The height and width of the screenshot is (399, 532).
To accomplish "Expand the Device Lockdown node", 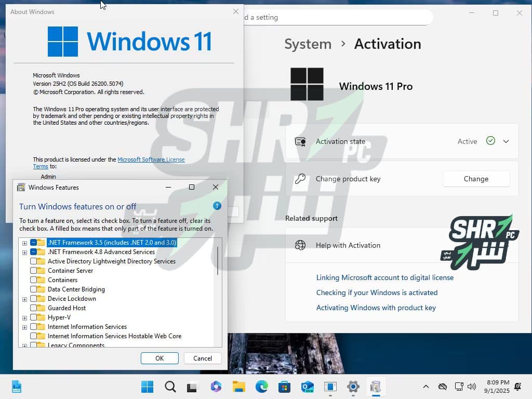I will pyautogui.click(x=24, y=299).
